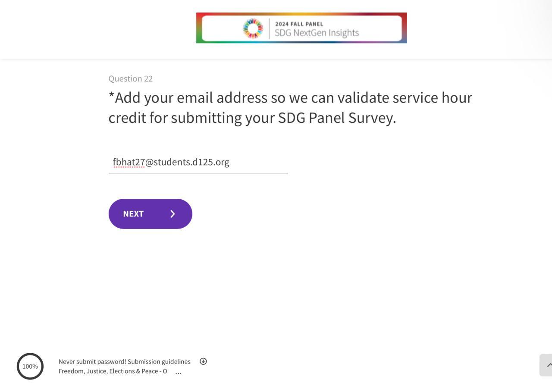The image size is (552, 392).
Task: Click the vertical divider in the banner
Action: pyautogui.click(x=269, y=28)
